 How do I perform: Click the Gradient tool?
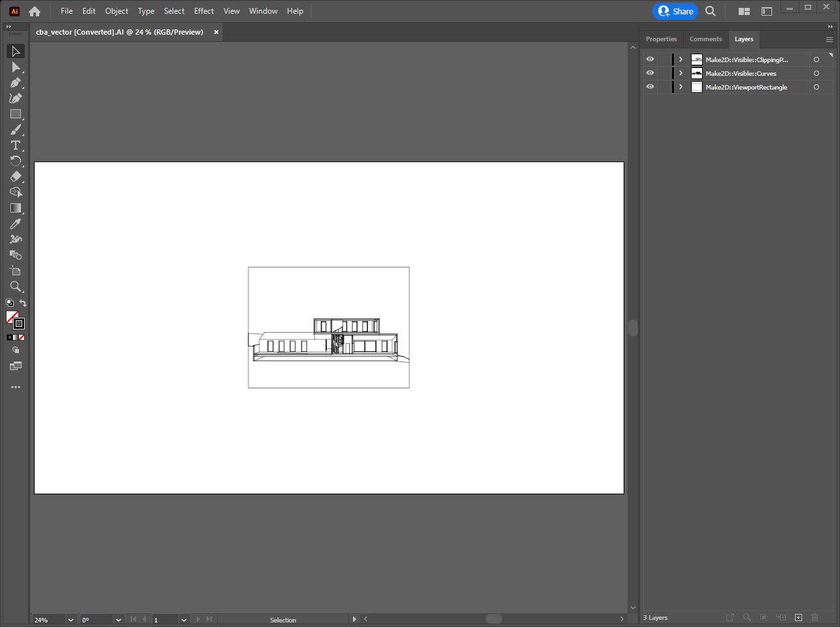(16, 208)
